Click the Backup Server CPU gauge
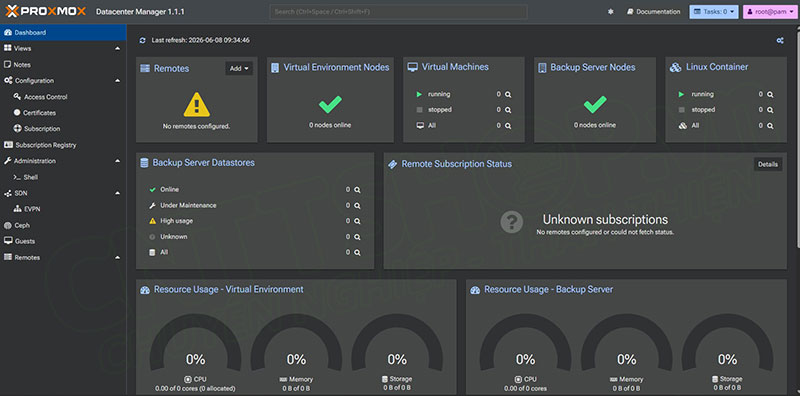The width and height of the screenshot is (800, 396). click(x=526, y=343)
